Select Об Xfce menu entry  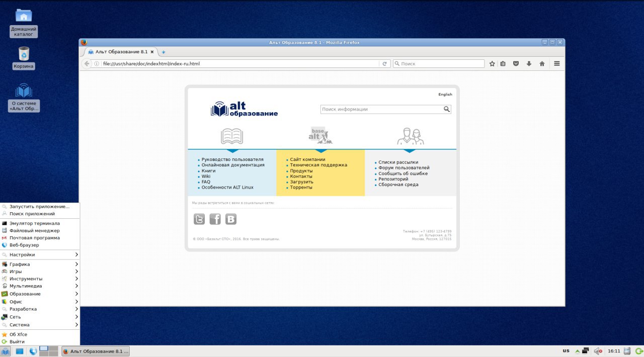pyautogui.click(x=40, y=334)
